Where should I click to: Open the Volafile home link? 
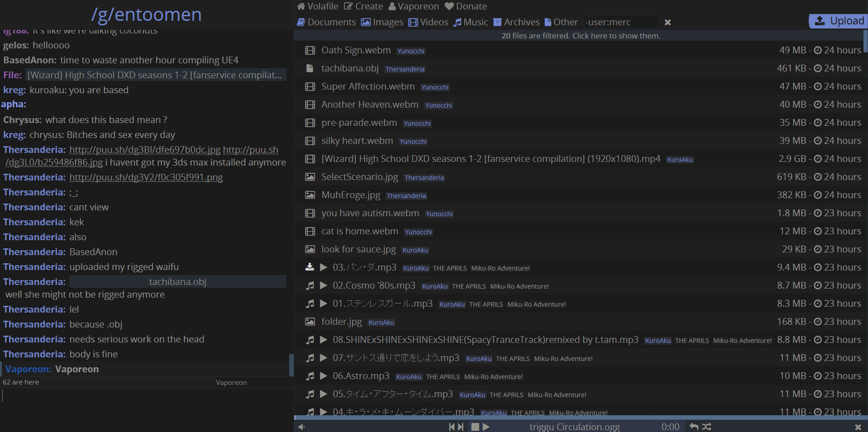click(318, 6)
